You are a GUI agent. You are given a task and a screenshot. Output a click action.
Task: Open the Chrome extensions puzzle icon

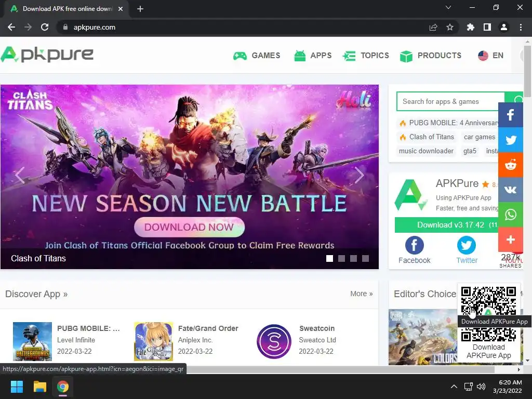click(x=470, y=27)
